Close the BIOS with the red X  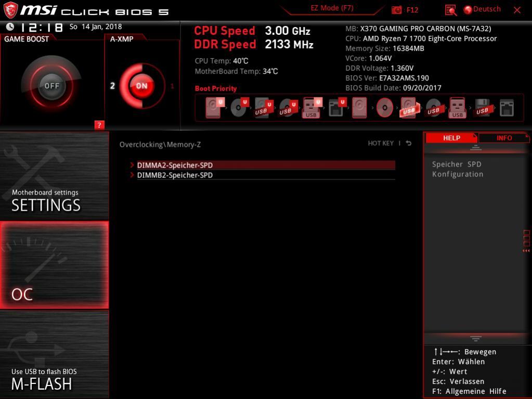click(517, 10)
